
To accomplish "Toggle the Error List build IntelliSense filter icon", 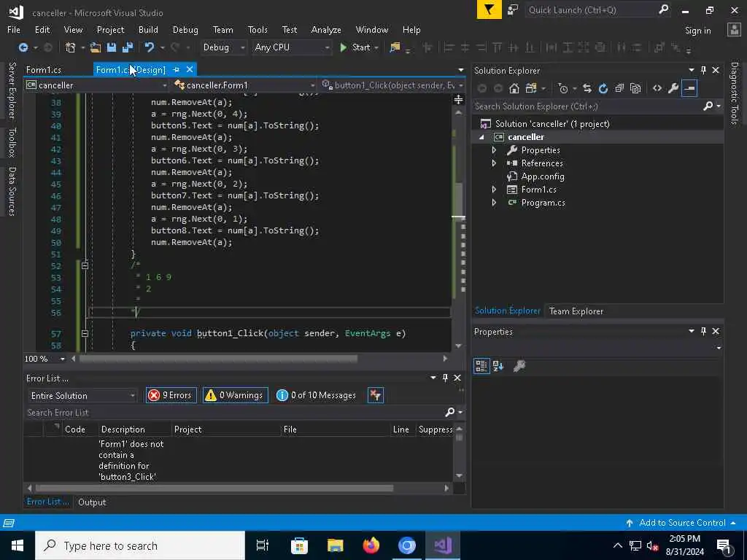I will (x=376, y=395).
